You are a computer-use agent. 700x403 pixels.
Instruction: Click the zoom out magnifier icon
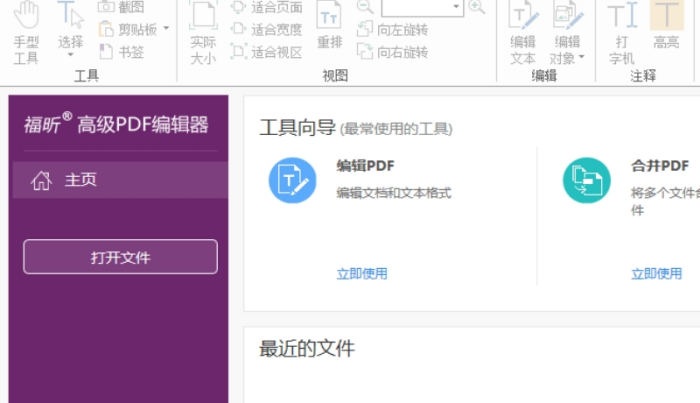(x=365, y=6)
